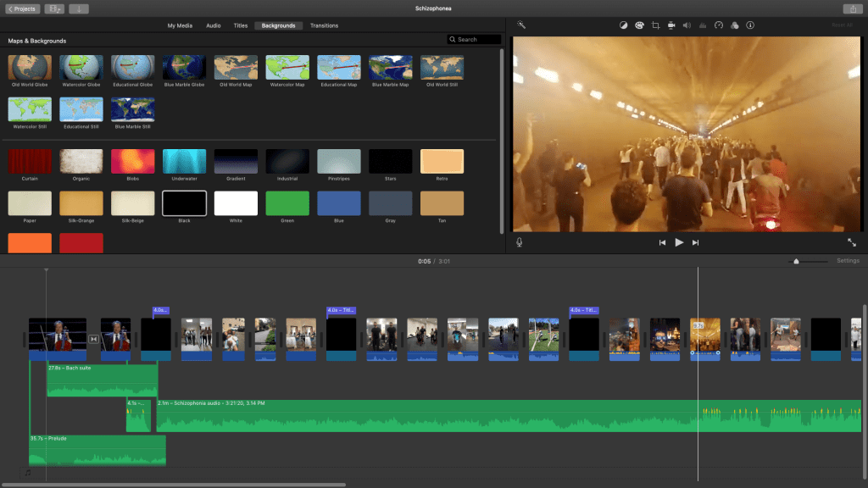
Task: Click the voiceover microphone icon
Action: coord(520,242)
